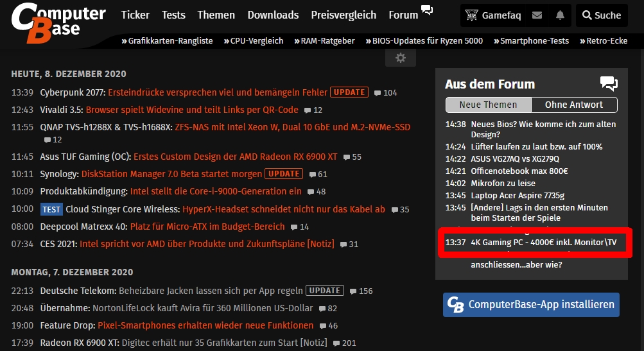644x351 pixels.
Task: Open the Retro-Ecke quick link
Action: (604, 41)
